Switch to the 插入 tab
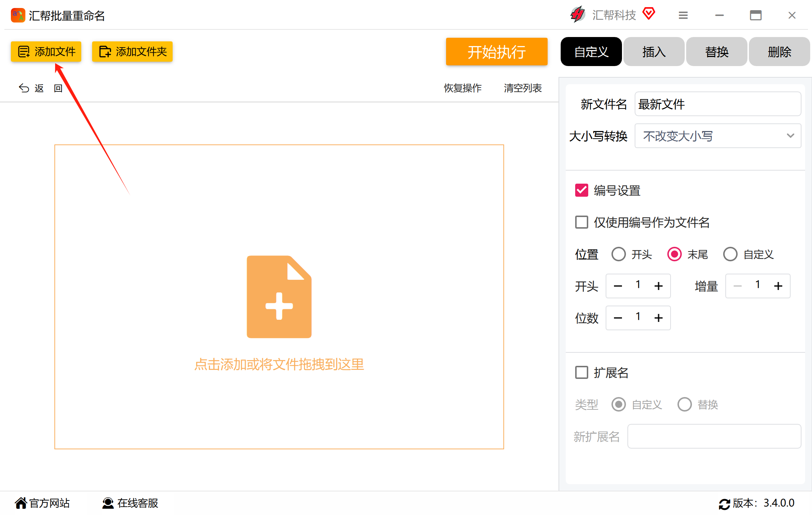812x515 pixels. pos(654,52)
